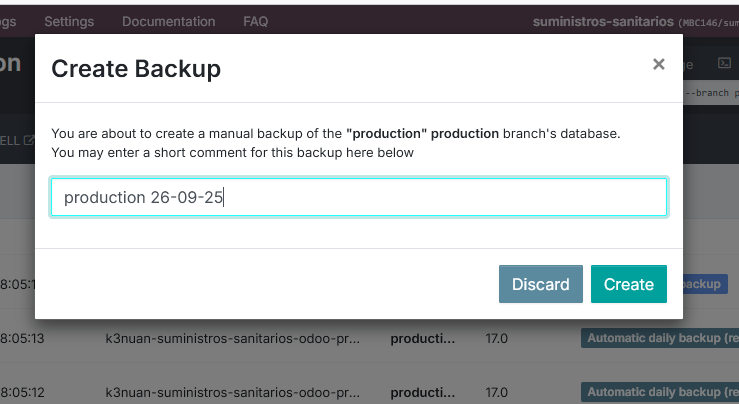The width and height of the screenshot is (739, 404).
Task: Click backup name in the 8:05:12 row
Action: [x=232, y=392]
